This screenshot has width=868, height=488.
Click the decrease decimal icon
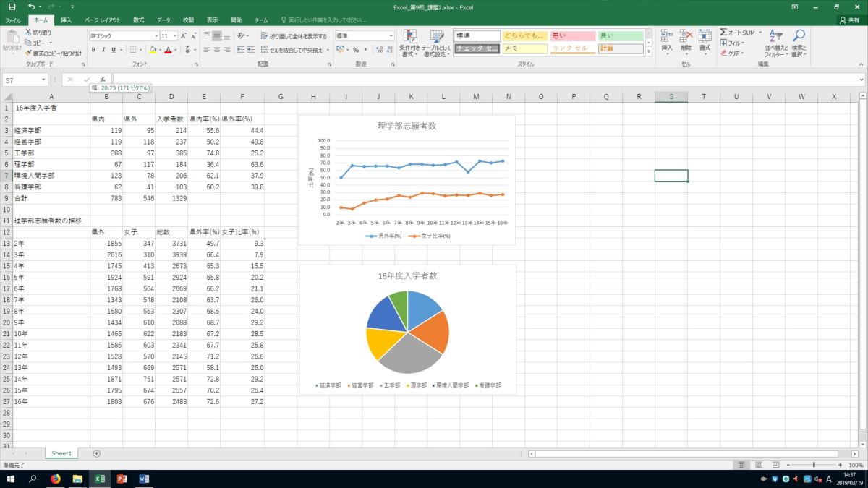click(388, 50)
